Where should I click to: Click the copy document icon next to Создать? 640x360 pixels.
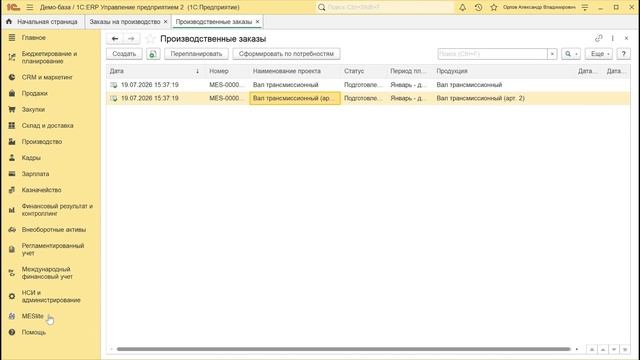click(x=153, y=54)
